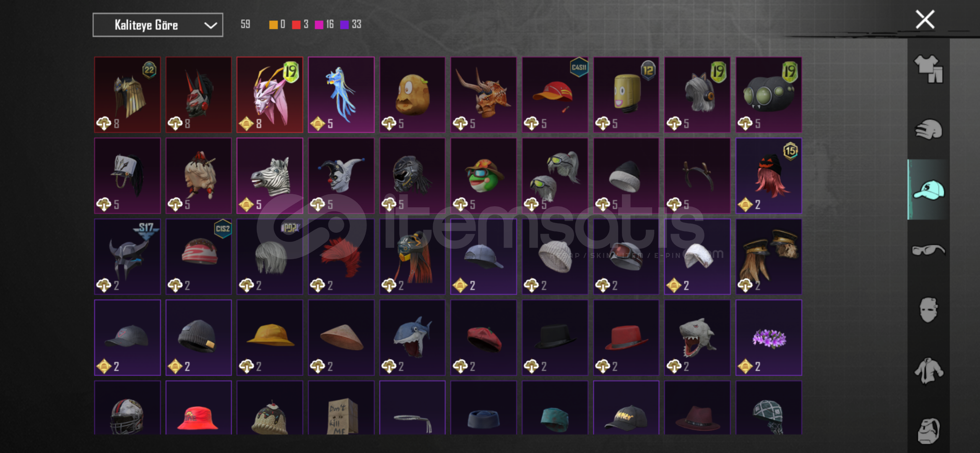This screenshot has height=453, width=980.
Task: Choose the clown jester mask item
Action: click(341, 176)
